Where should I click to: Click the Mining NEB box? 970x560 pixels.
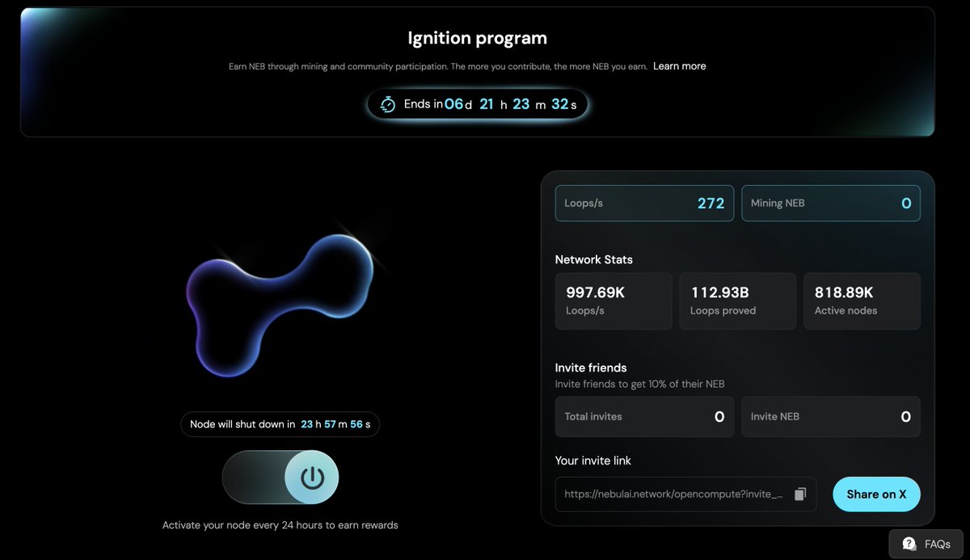coord(831,204)
